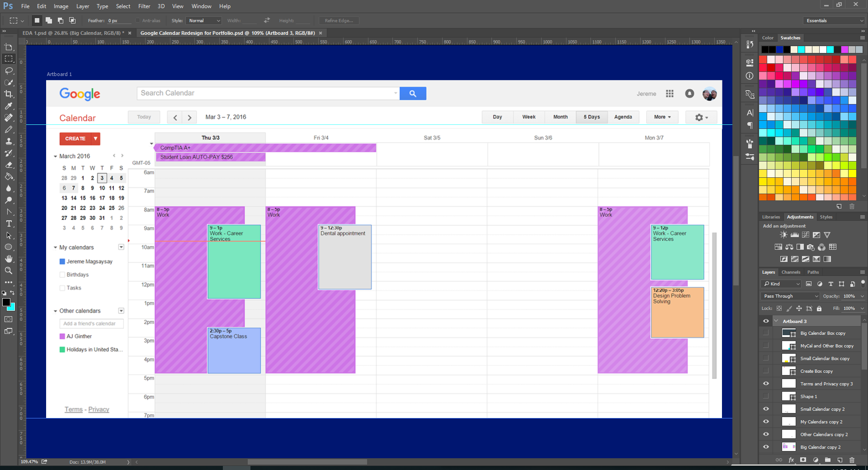Show the Create Box copy layer
Viewport: 868px width, 470px height.
(x=766, y=371)
